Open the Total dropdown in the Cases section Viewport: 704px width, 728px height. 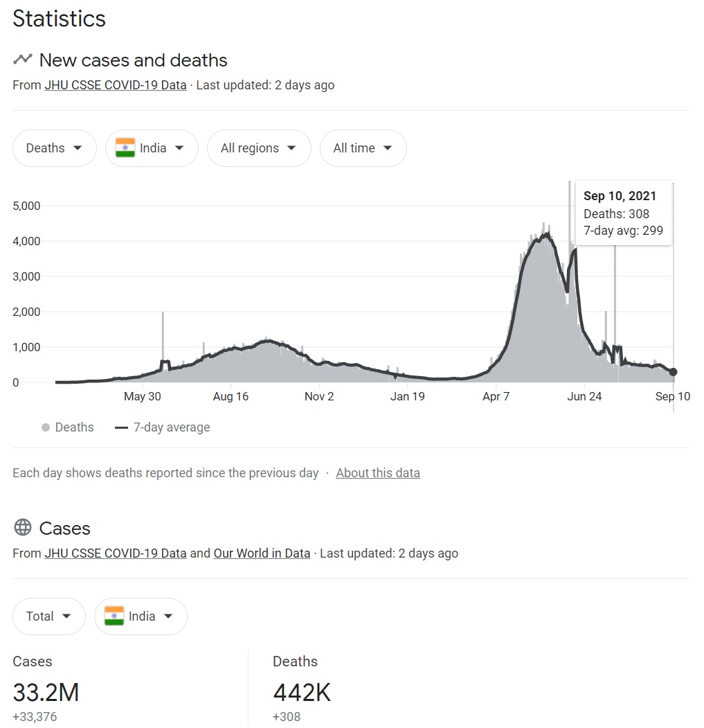pos(48,616)
